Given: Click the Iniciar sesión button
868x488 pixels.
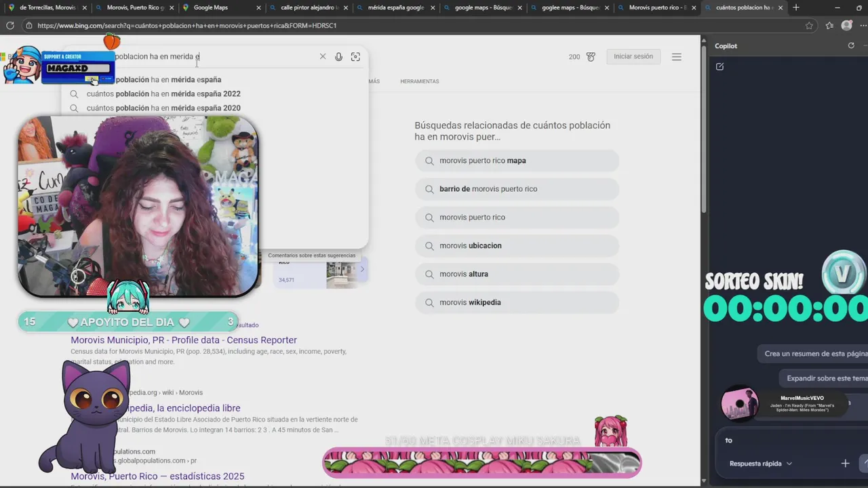Looking at the screenshot, I should [633, 56].
